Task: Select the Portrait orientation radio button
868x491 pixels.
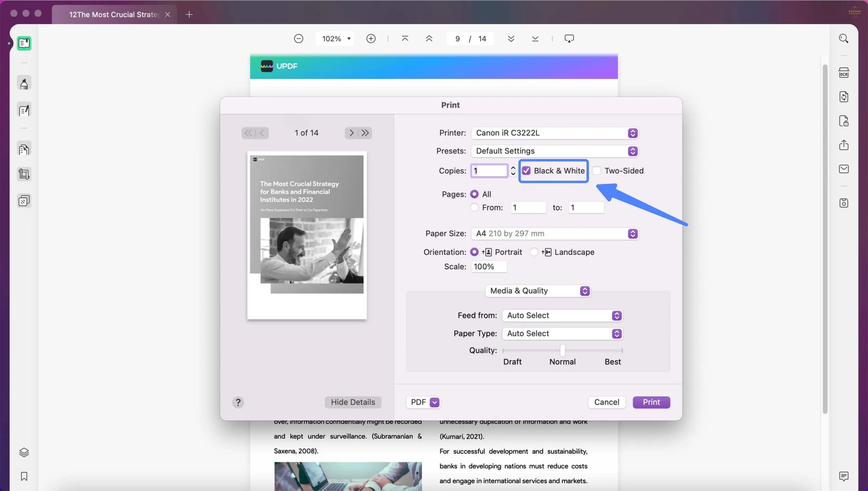Action: tap(475, 252)
